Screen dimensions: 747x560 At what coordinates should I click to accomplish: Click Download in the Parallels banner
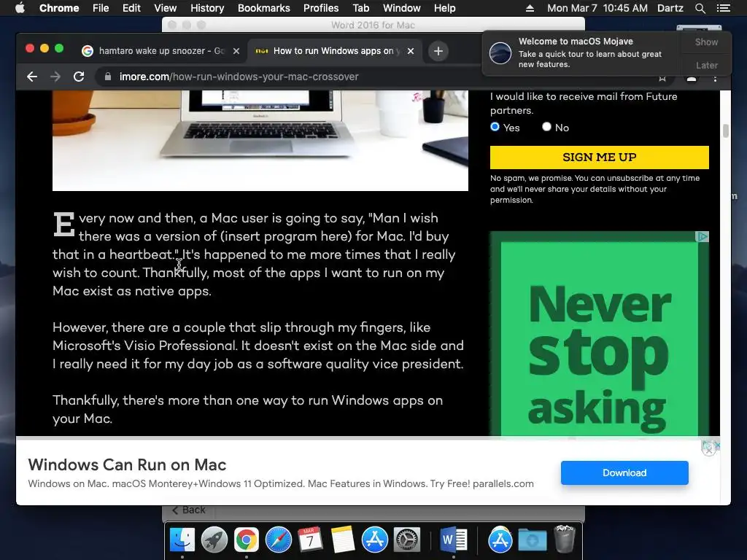[624, 472]
